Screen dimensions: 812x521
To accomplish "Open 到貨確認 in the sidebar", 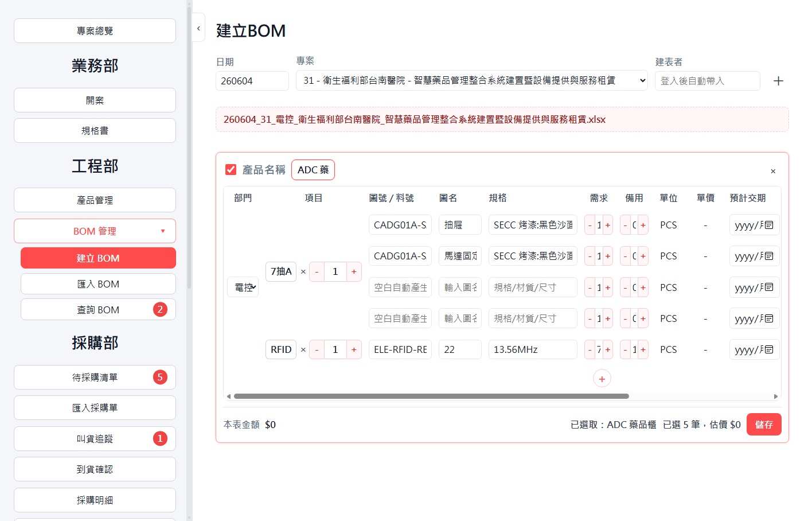I will click(95, 469).
